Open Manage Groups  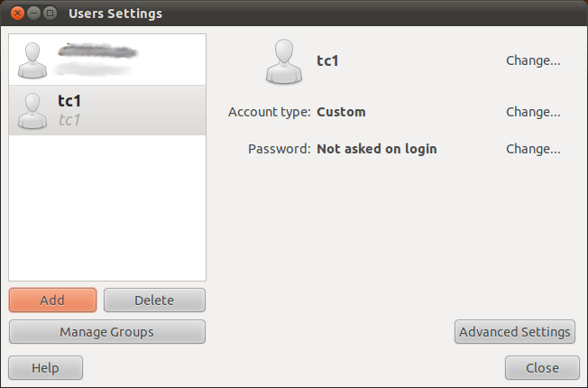(x=107, y=332)
